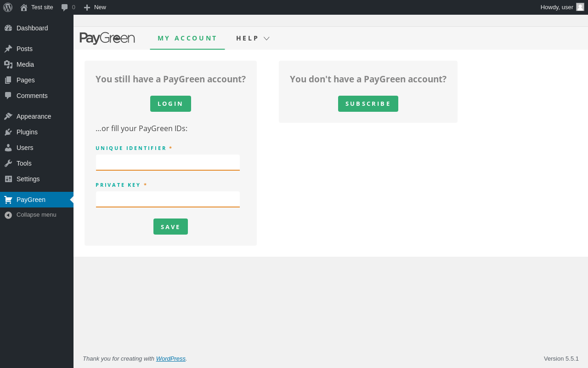This screenshot has width=588, height=368.
Task: Click the Subscribe button
Action: (x=368, y=103)
